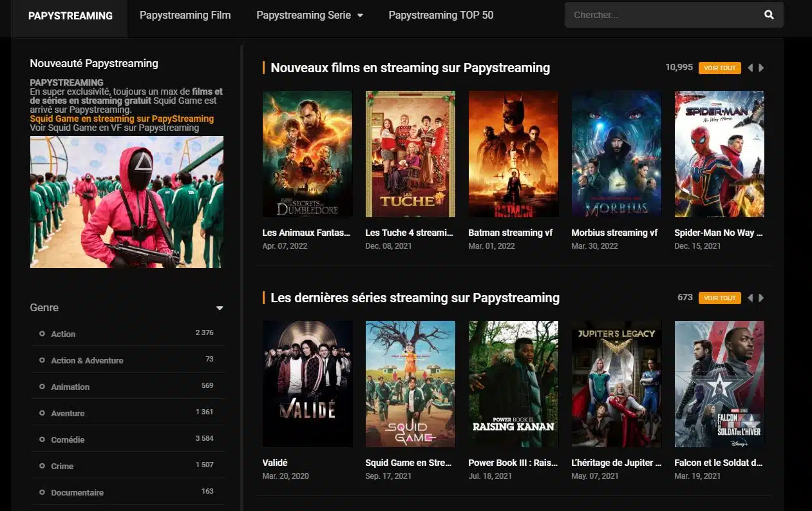Click VOIR TOUT for dernières séries
The width and height of the screenshot is (812, 511).
pyautogui.click(x=719, y=298)
